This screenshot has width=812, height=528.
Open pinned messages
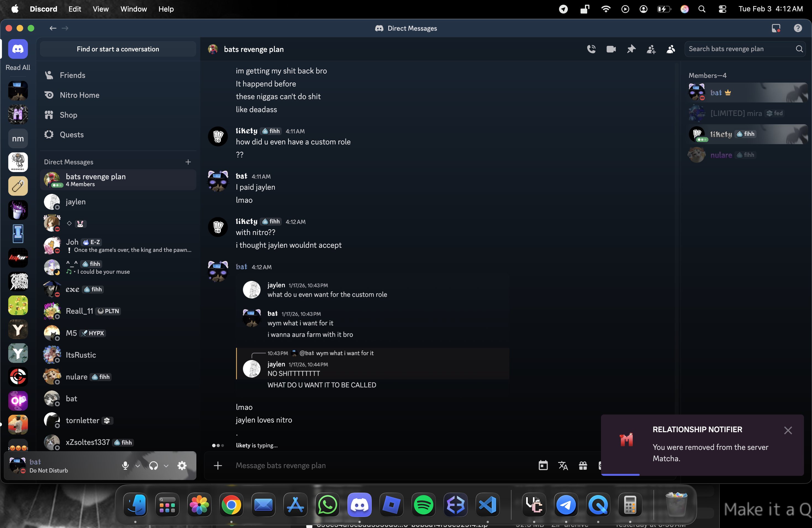[x=631, y=49]
